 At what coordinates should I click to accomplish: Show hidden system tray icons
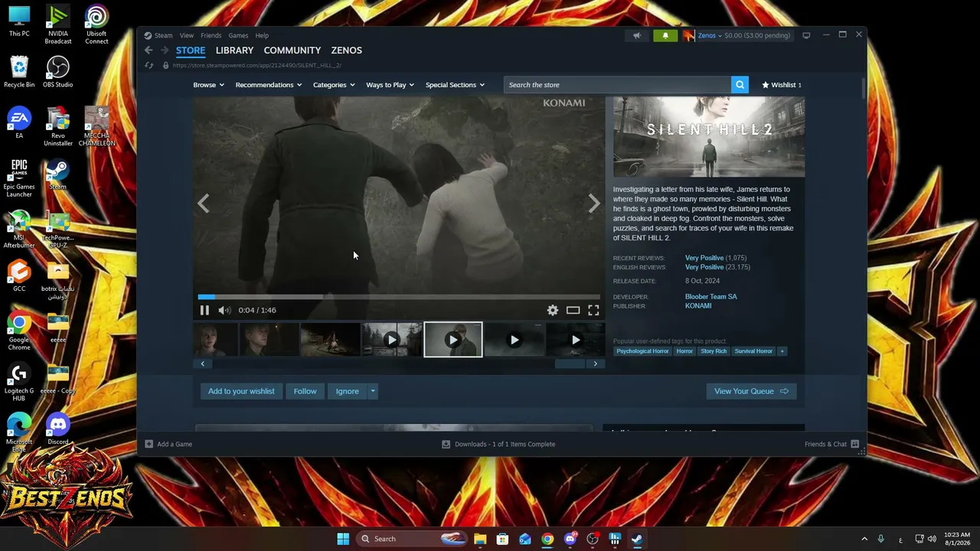tap(864, 539)
